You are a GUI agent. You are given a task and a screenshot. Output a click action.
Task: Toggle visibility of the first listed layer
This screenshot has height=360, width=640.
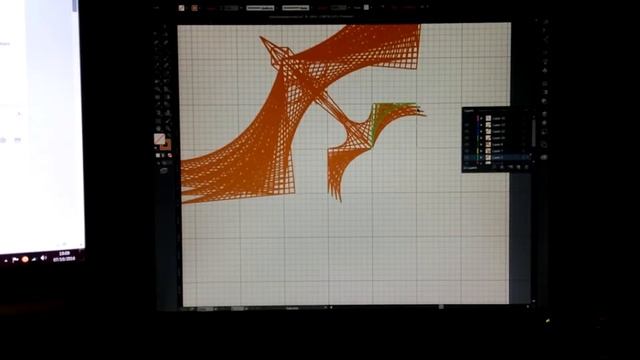click(x=467, y=118)
